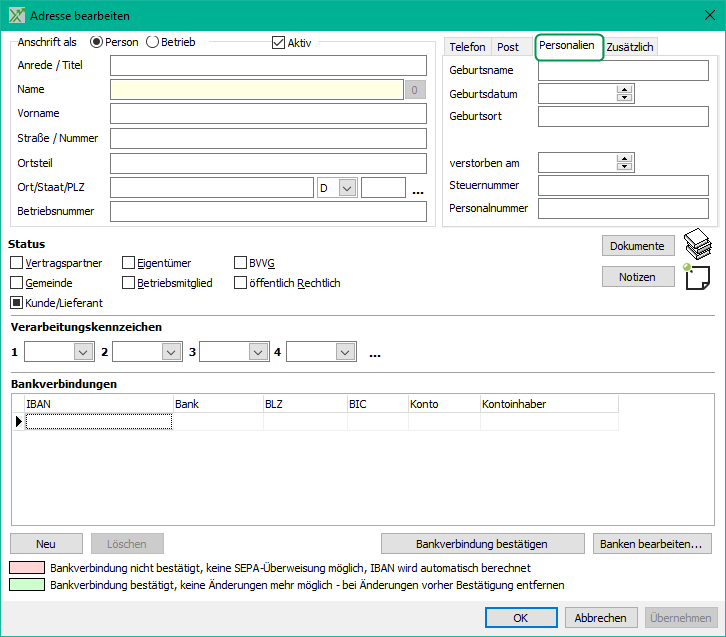
Task: Click the grey 0 button beside Name
Action: pyautogui.click(x=416, y=90)
